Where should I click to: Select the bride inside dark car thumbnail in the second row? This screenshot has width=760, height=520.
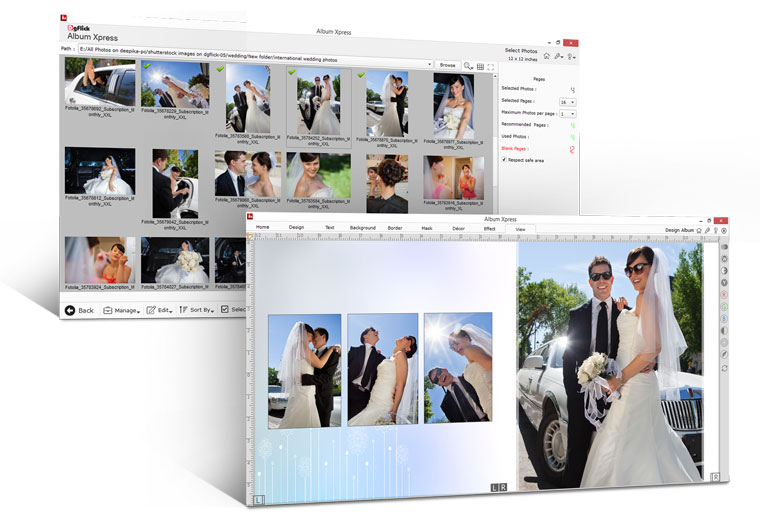pyautogui.click(x=100, y=171)
